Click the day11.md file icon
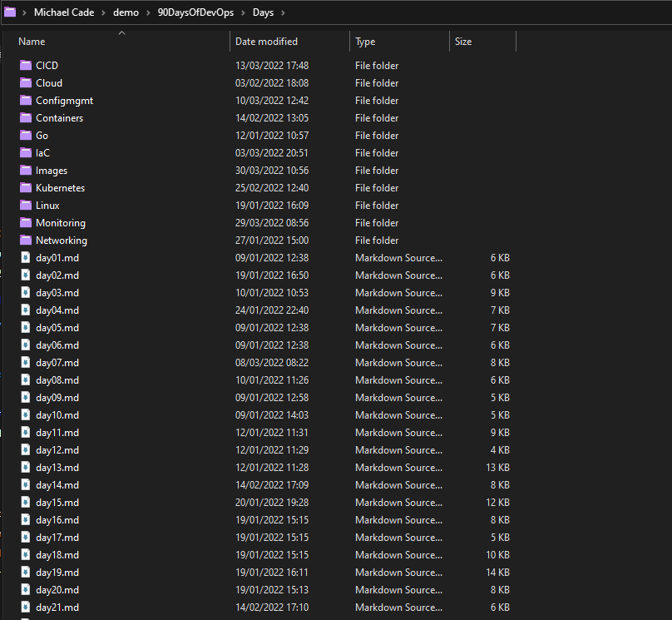The image size is (672, 620). pos(26,433)
